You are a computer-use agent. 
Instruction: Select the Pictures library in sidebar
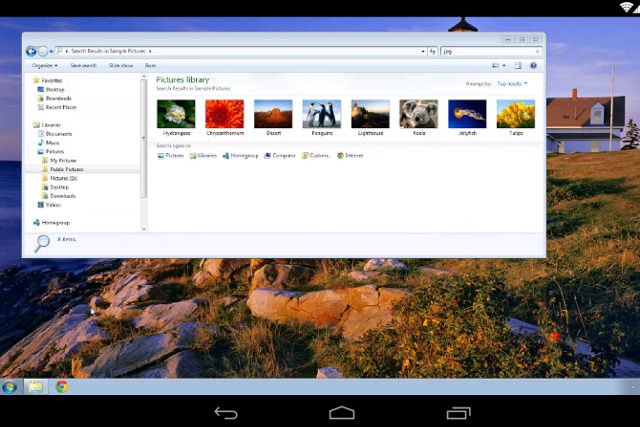click(x=51, y=151)
